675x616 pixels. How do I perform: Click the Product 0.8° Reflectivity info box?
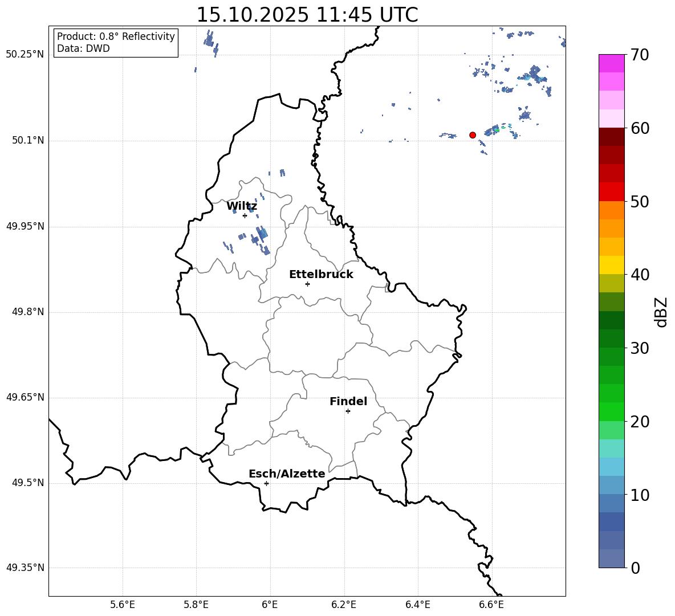pyautogui.click(x=116, y=42)
